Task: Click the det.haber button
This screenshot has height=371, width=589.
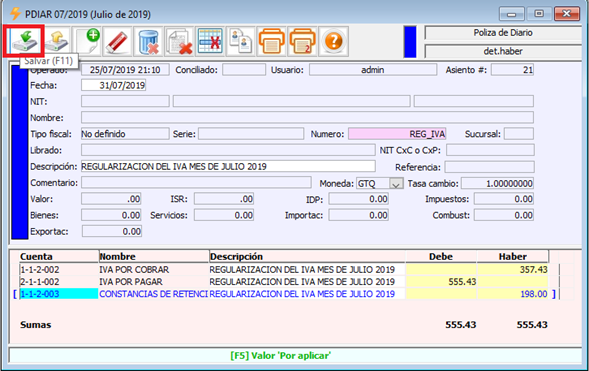Action: [x=503, y=51]
